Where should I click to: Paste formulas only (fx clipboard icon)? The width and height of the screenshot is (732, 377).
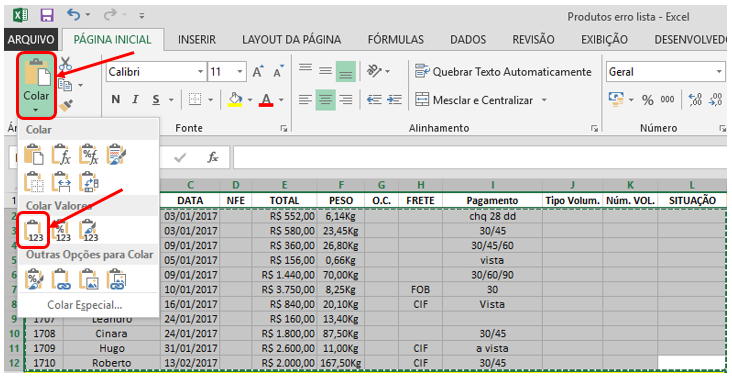(61, 154)
